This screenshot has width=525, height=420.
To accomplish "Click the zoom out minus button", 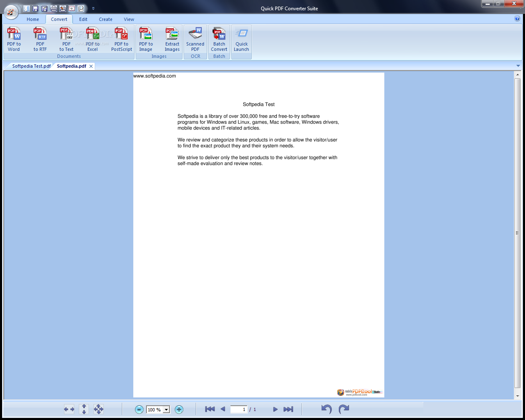I will point(139,409).
